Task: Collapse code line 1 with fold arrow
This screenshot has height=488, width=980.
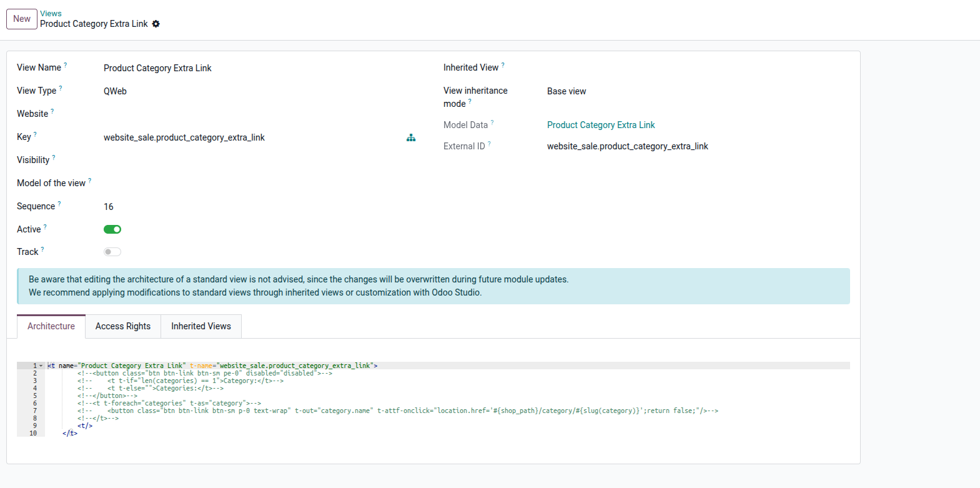Action: [x=41, y=366]
